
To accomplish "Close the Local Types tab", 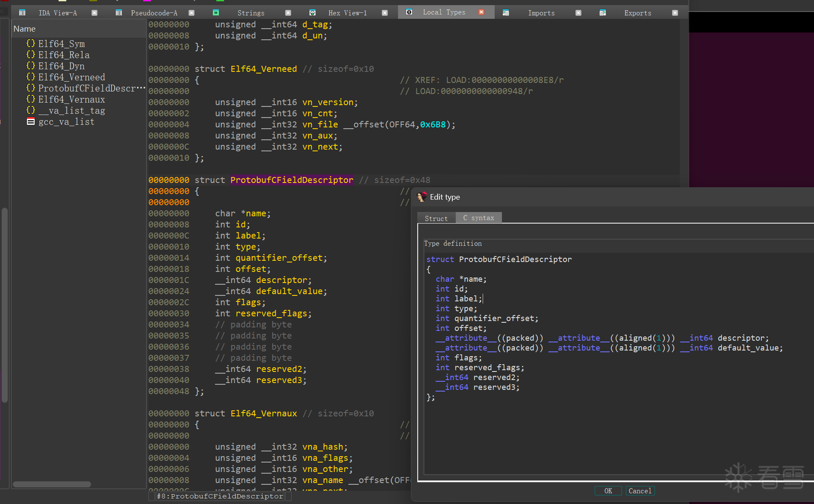I will click(481, 12).
